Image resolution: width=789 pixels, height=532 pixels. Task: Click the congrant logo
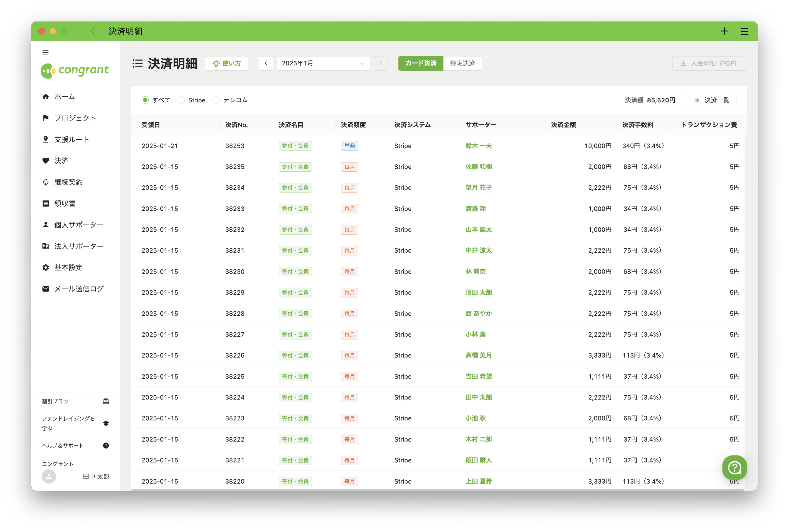(75, 71)
